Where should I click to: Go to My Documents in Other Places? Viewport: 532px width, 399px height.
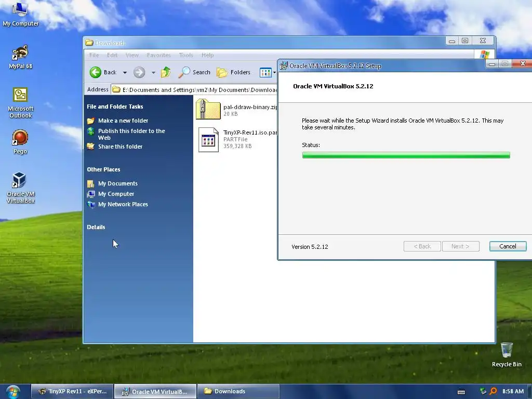click(118, 183)
